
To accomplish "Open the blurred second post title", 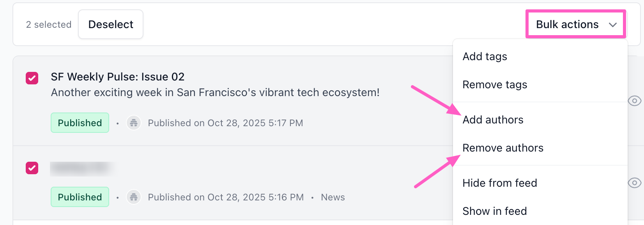I will coord(81,168).
